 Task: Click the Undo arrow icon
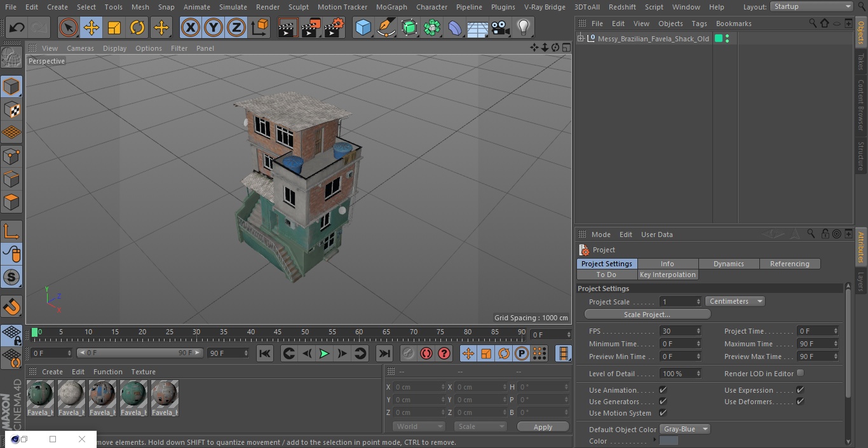[x=17, y=27]
